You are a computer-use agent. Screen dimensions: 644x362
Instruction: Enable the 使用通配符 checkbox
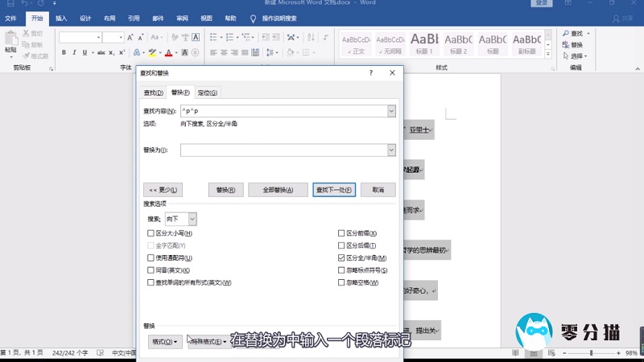(151, 257)
